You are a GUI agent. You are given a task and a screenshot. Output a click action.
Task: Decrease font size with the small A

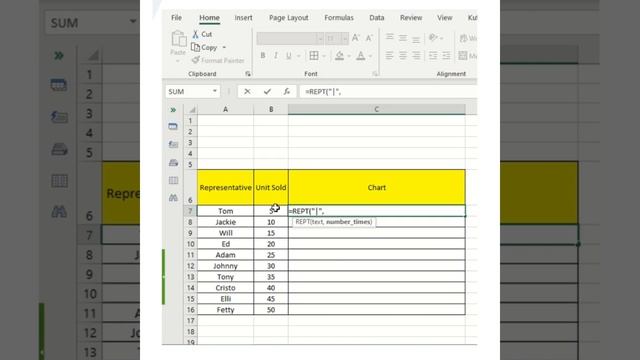369,38
